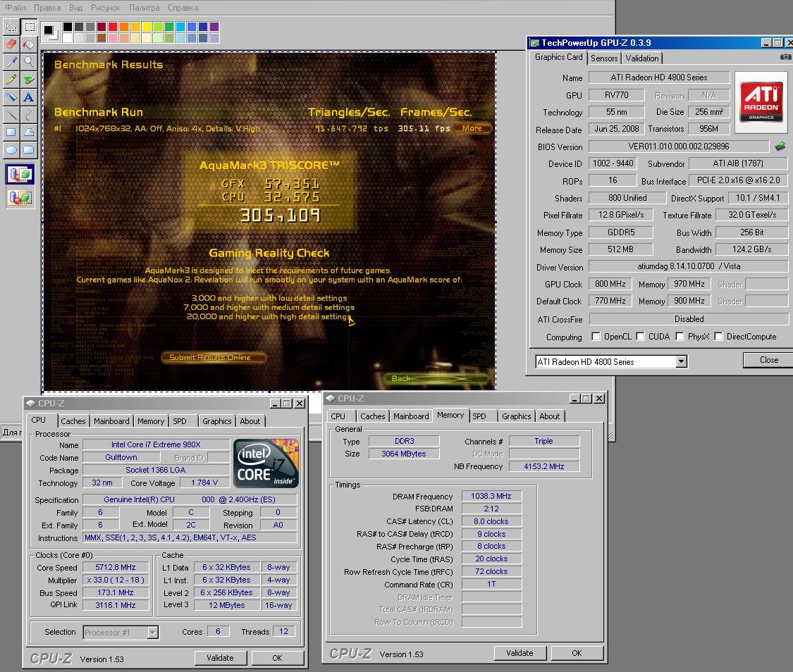Click the foreground/background color indicator box
The image size is (793, 672).
[x=49, y=31]
